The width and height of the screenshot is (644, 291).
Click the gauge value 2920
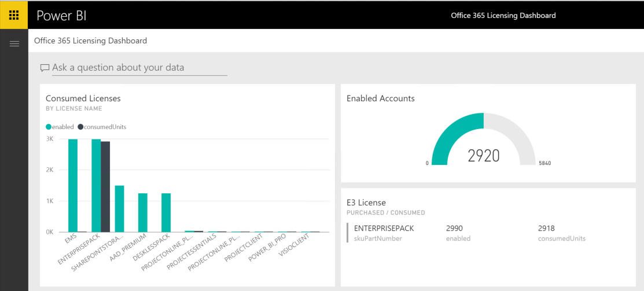(x=483, y=155)
